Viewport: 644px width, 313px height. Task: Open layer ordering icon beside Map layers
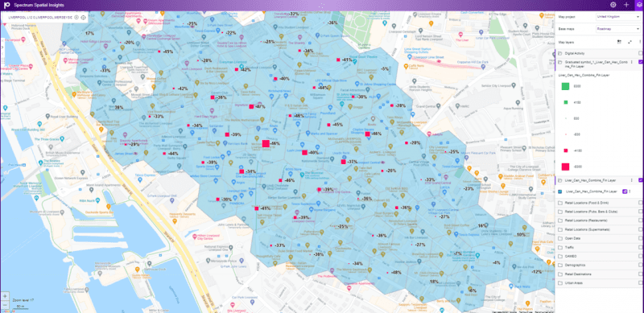[x=619, y=42]
